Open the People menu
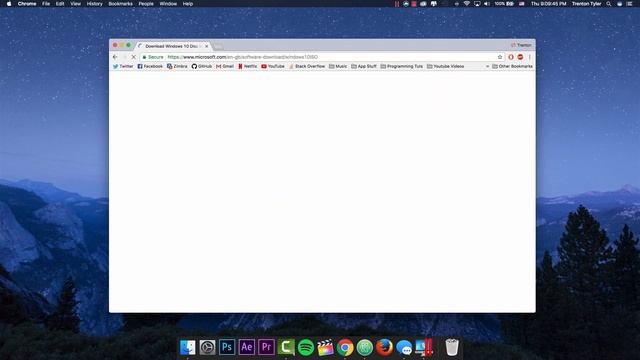The height and width of the screenshot is (360, 640). (x=146, y=4)
